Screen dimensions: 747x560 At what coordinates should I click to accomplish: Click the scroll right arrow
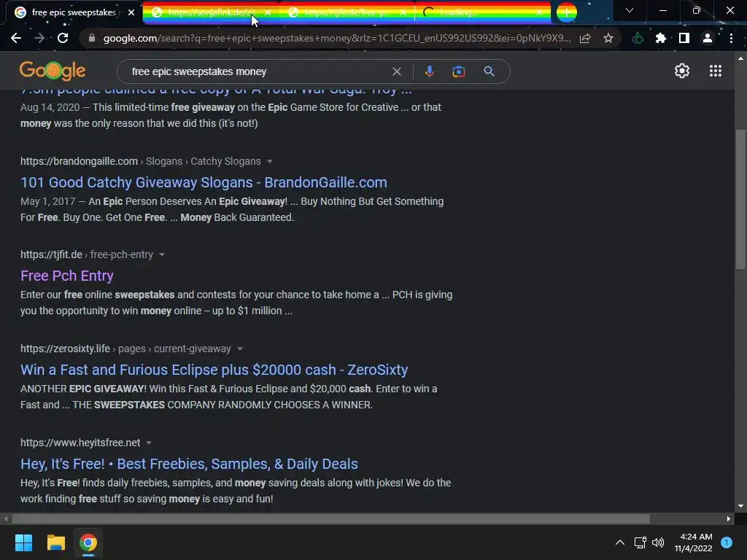[x=729, y=518]
